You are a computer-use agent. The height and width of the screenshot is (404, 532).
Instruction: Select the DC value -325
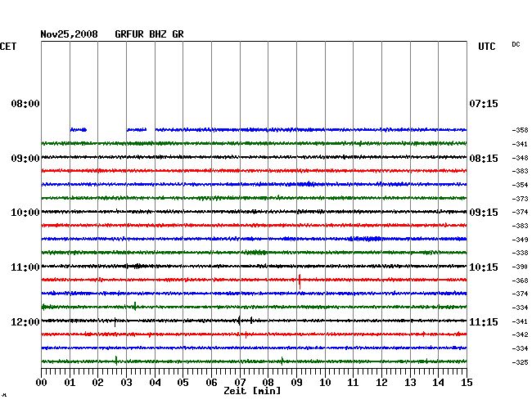(520, 362)
